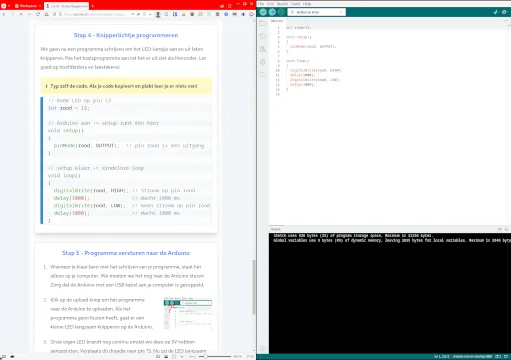Open the Debug sidebar icon

(x=263, y=62)
